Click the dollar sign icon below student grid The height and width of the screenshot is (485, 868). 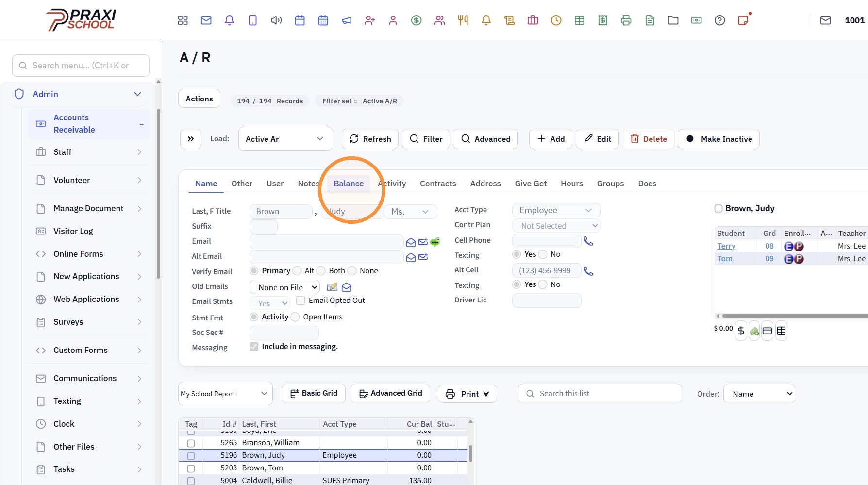[x=741, y=331]
